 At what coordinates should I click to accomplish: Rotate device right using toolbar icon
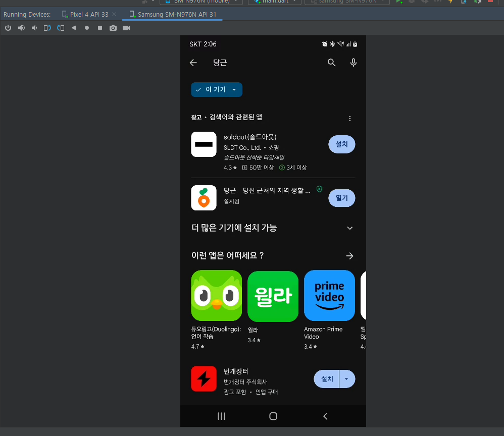pyautogui.click(x=61, y=28)
